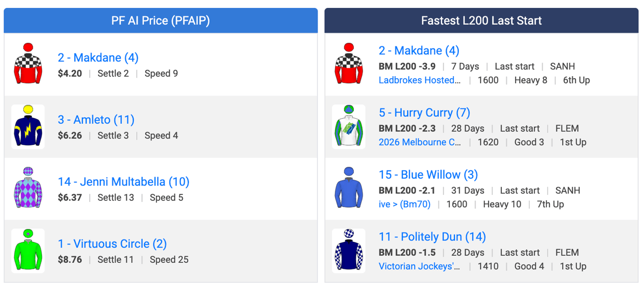
Task: Open the Victorian Jockeys'... race link
Action: click(x=420, y=266)
